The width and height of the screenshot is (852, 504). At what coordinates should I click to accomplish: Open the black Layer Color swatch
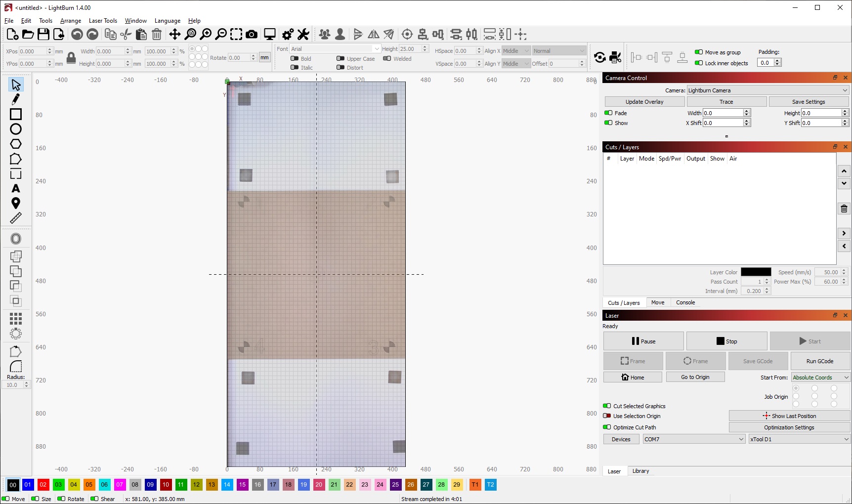pyautogui.click(x=756, y=272)
